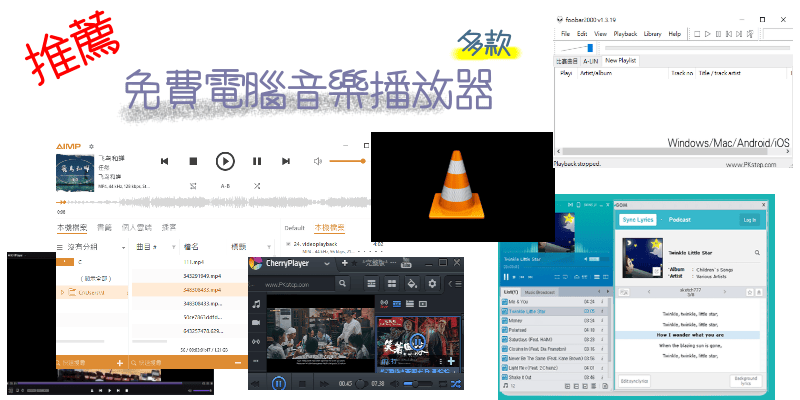800x400 pixels.
Task: Open CherryPlayer more dots sidebar icon
Action: pyautogui.click(x=256, y=360)
